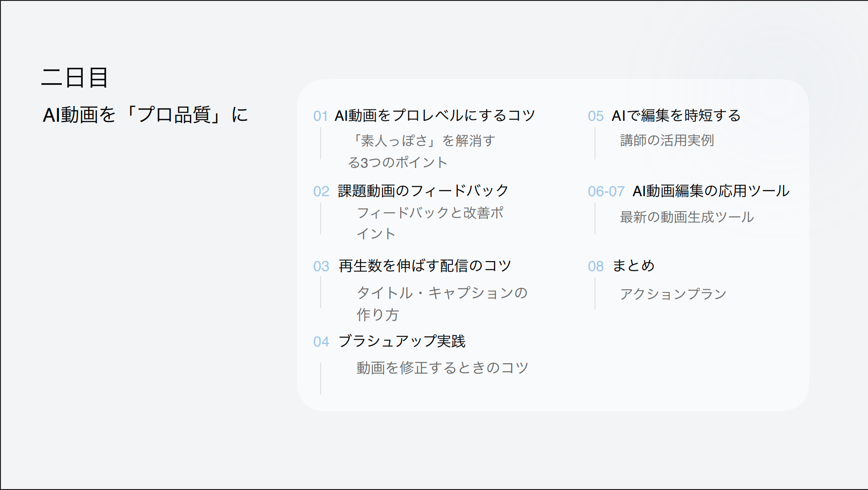Click the agenda number 05
868x490 pixels.
point(595,116)
